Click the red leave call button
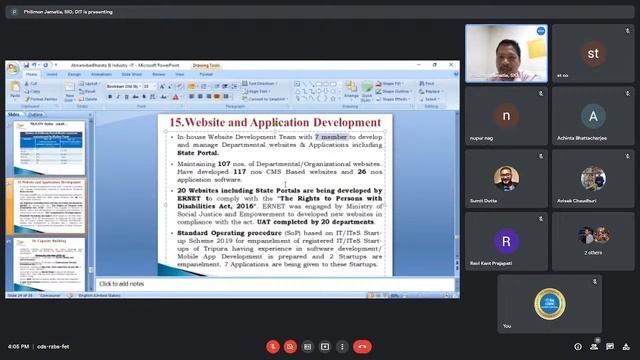The width and height of the screenshot is (640, 360). coord(362,347)
